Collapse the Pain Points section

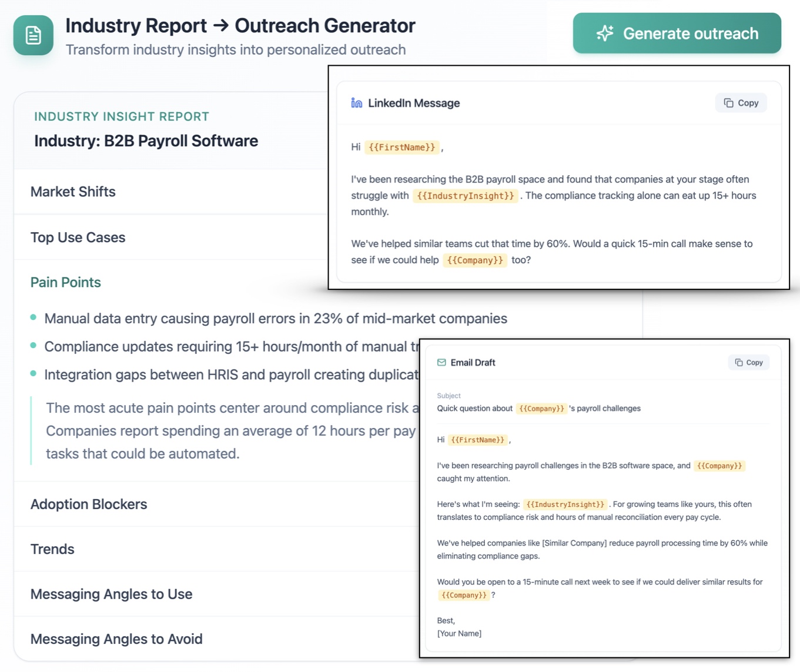click(x=65, y=282)
